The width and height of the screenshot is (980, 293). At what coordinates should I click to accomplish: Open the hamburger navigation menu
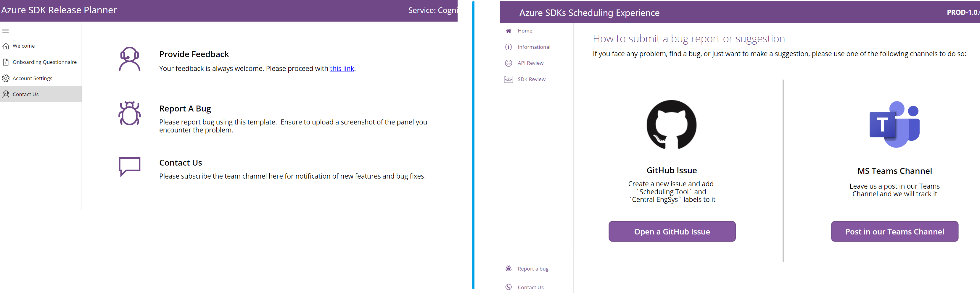(x=6, y=31)
